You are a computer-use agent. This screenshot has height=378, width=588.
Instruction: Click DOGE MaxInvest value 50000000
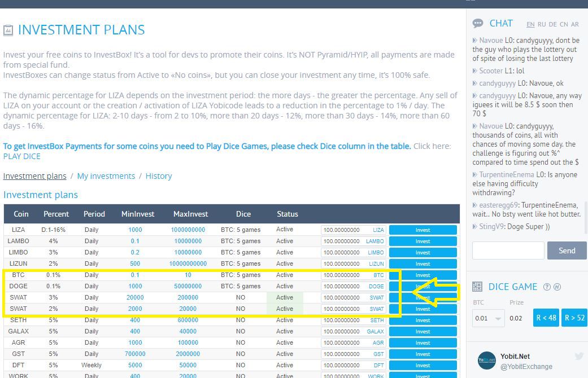pos(188,286)
